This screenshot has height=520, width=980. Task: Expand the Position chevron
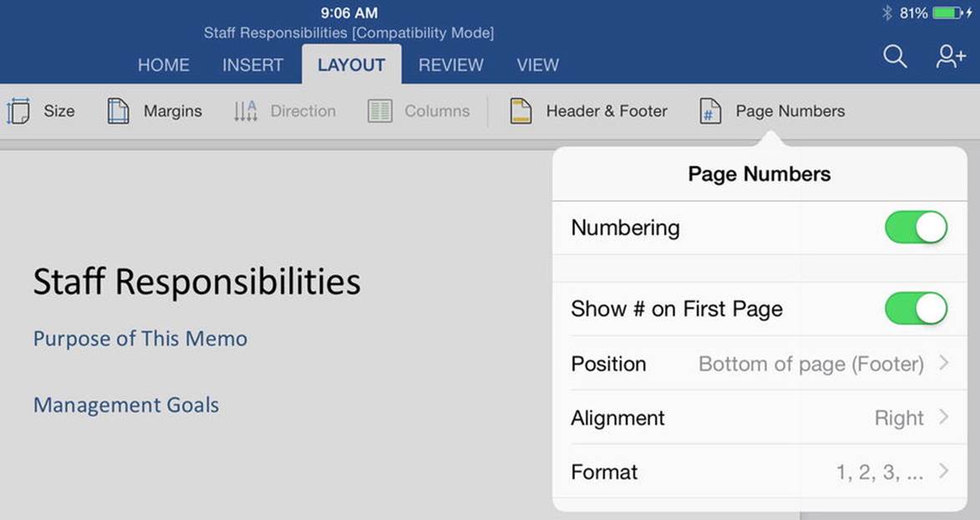(x=944, y=363)
